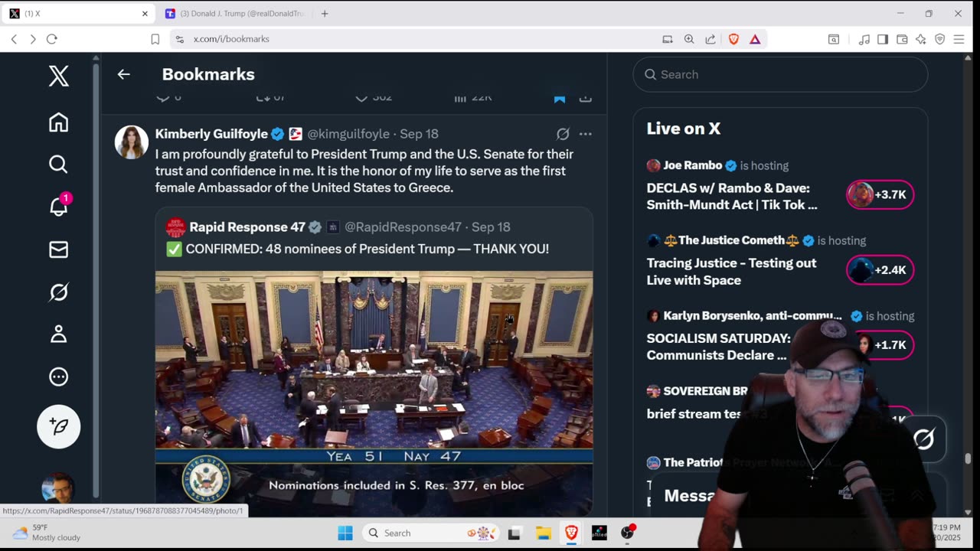Open Tracing Justice live Space
This screenshot has height=551, width=980.
coord(732,272)
